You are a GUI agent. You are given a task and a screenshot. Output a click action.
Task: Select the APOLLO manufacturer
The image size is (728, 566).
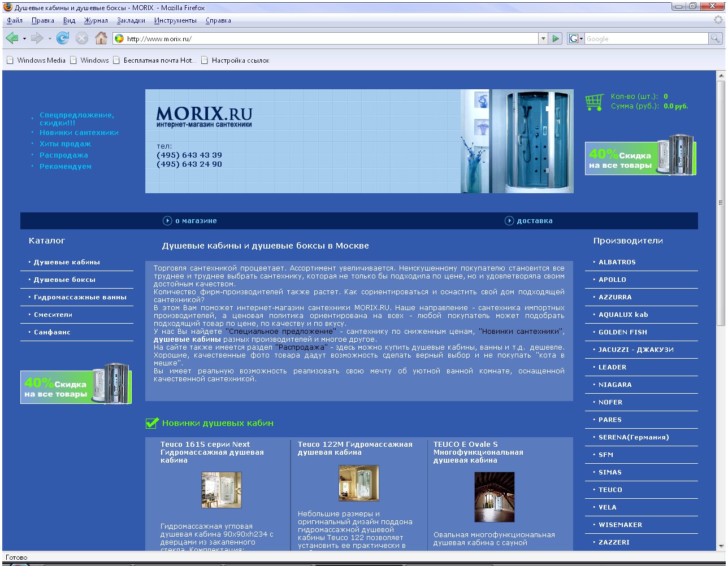pos(613,280)
